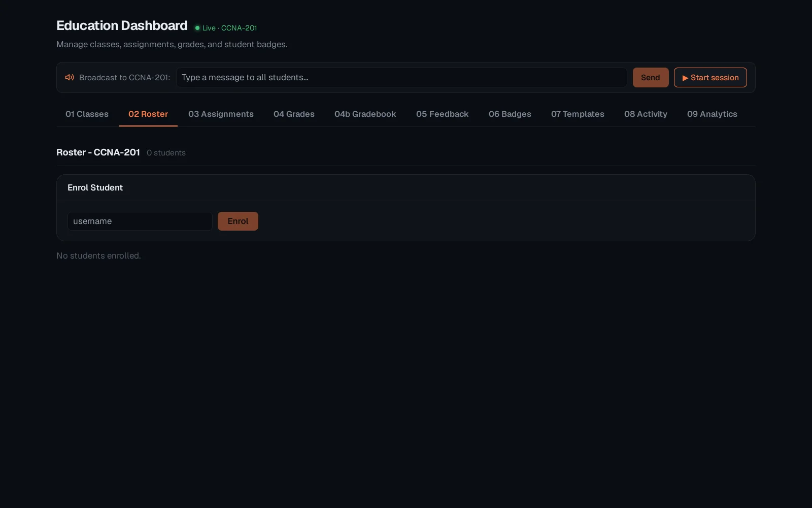Click the Enrol Student panel title
This screenshot has height=508, width=812.
(95, 187)
